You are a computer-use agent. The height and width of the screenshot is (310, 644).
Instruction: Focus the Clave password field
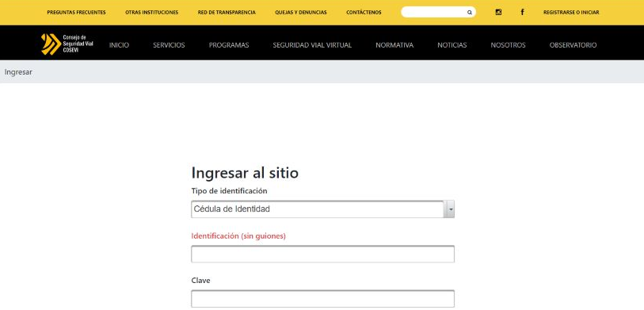click(x=323, y=299)
